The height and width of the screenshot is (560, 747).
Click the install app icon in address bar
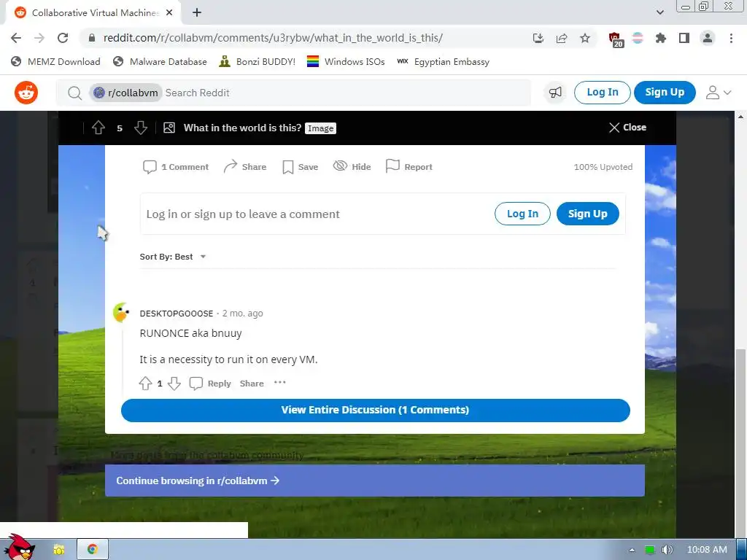pos(538,38)
